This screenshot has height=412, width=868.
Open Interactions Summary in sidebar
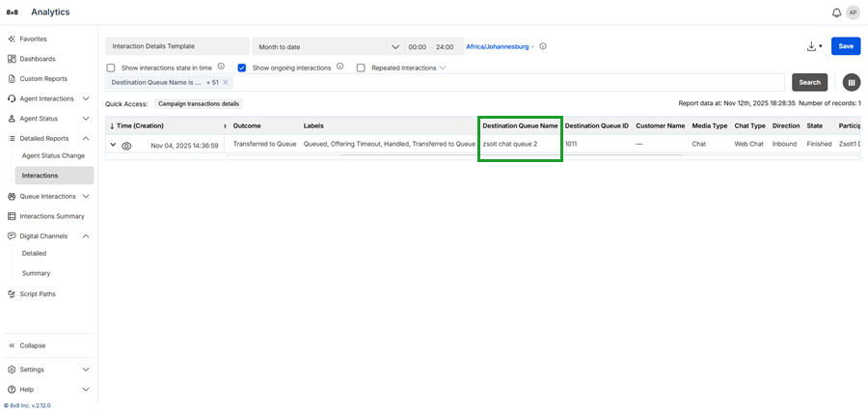pyautogui.click(x=52, y=216)
